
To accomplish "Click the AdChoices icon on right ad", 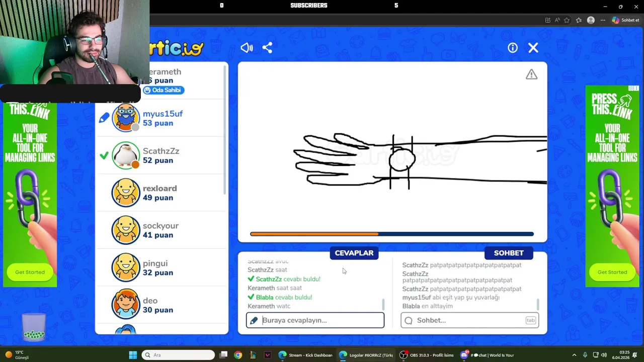I will [631, 88].
